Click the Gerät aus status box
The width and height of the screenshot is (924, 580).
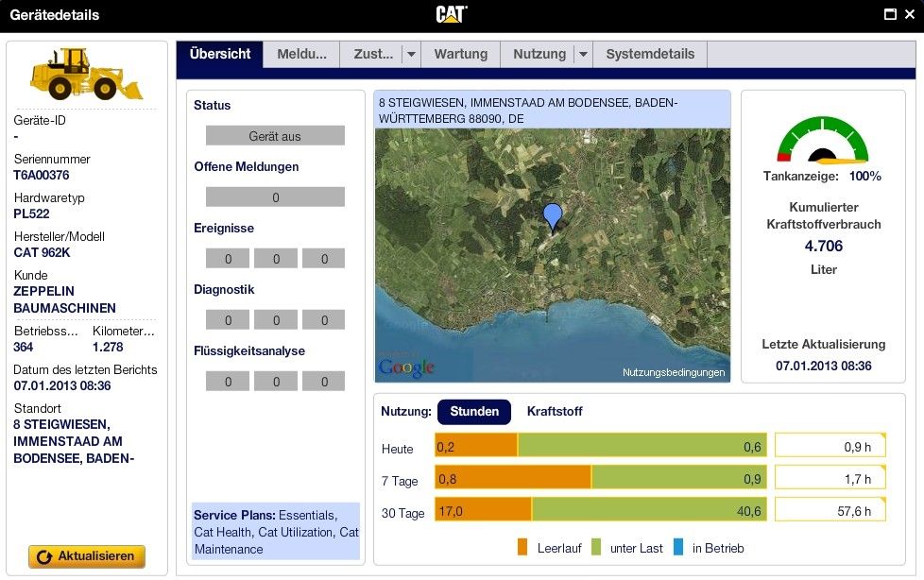275,136
